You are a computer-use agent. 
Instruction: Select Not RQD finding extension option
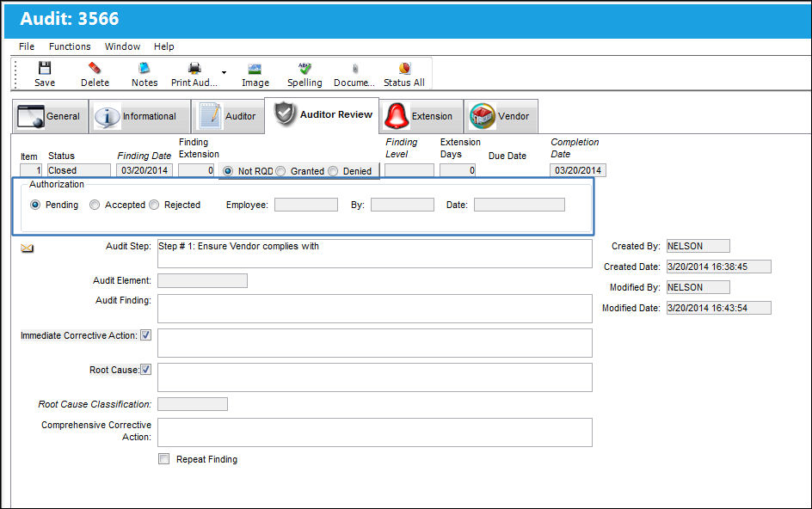[228, 171]
